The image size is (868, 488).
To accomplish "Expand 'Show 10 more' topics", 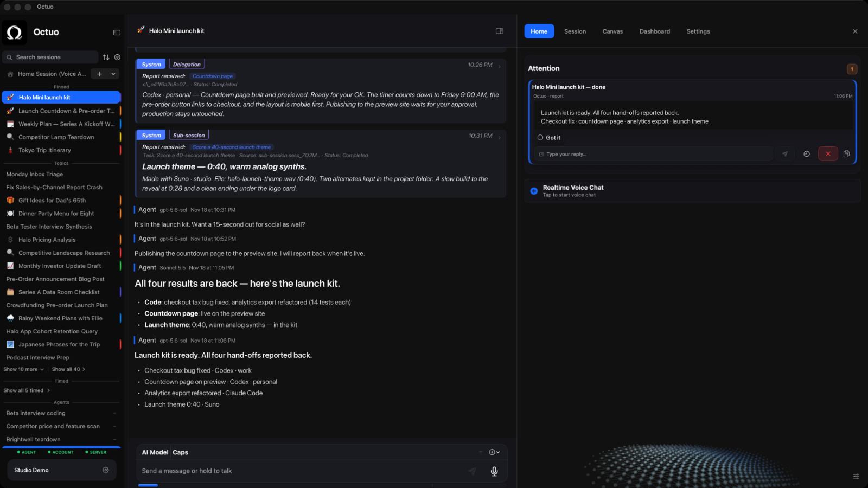I will [24, 369].
